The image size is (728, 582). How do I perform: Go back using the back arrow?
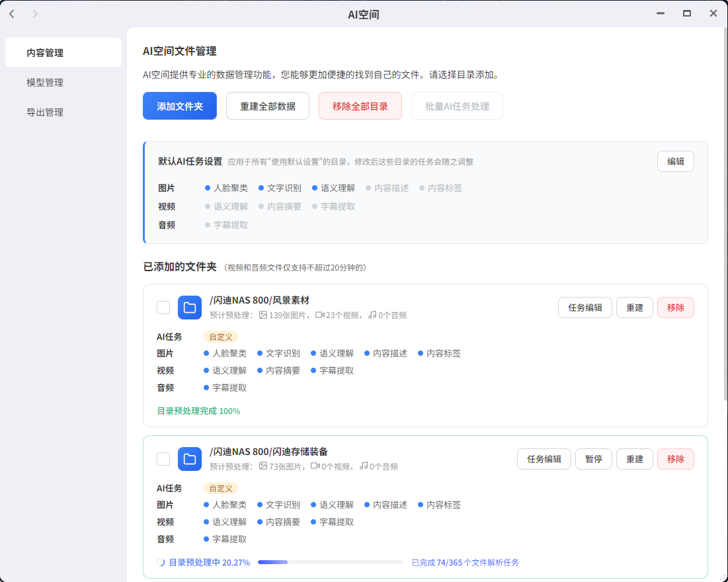tap(12, 14)
